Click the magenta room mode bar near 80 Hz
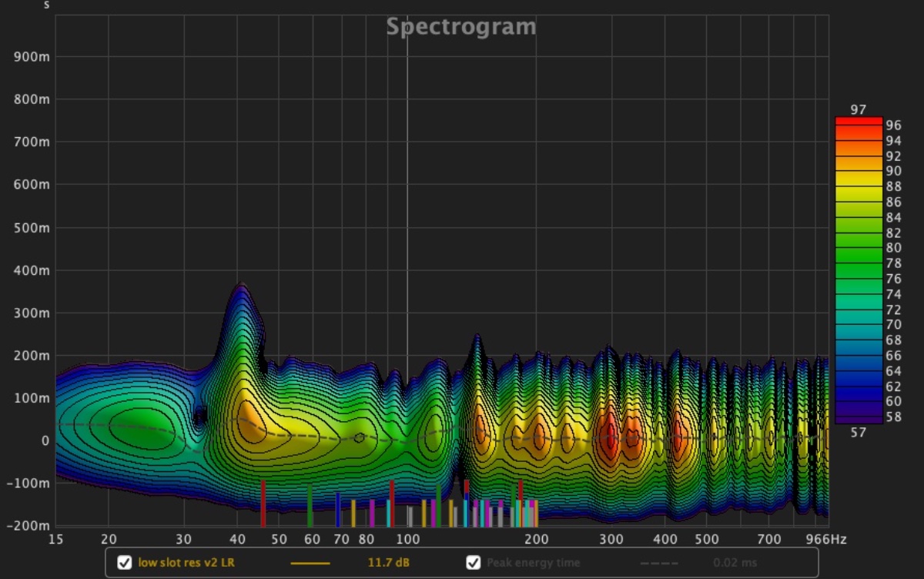This screenshot has height=579, width=924. pos(372,513)
